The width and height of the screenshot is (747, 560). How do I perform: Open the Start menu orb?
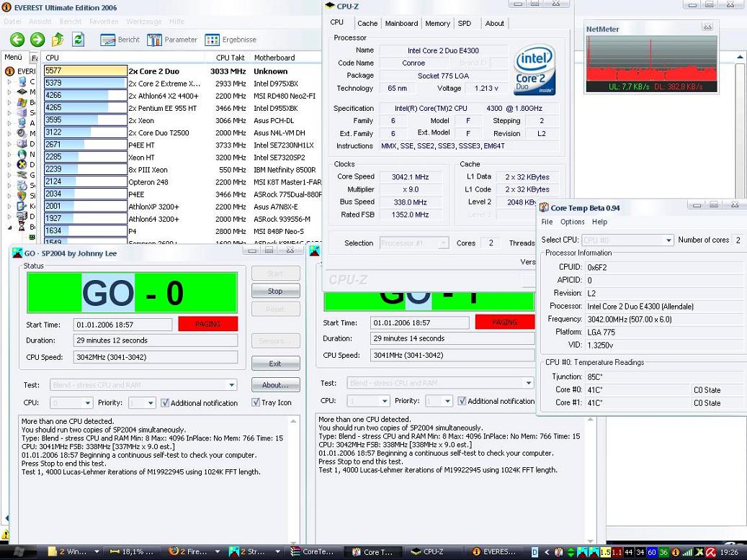coord(18,552)
